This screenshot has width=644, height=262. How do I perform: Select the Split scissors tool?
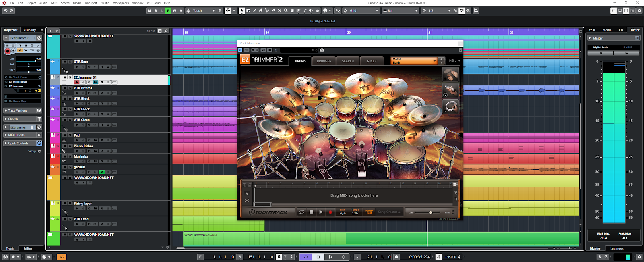tap(267, 11)
